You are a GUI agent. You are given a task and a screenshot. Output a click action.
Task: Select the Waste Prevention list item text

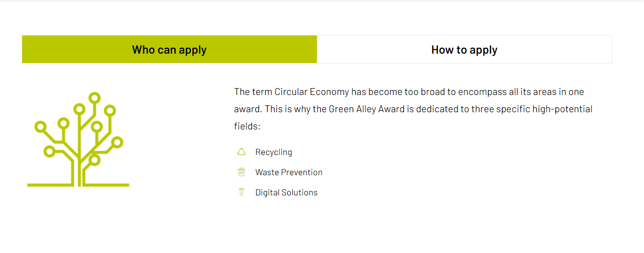289,172
